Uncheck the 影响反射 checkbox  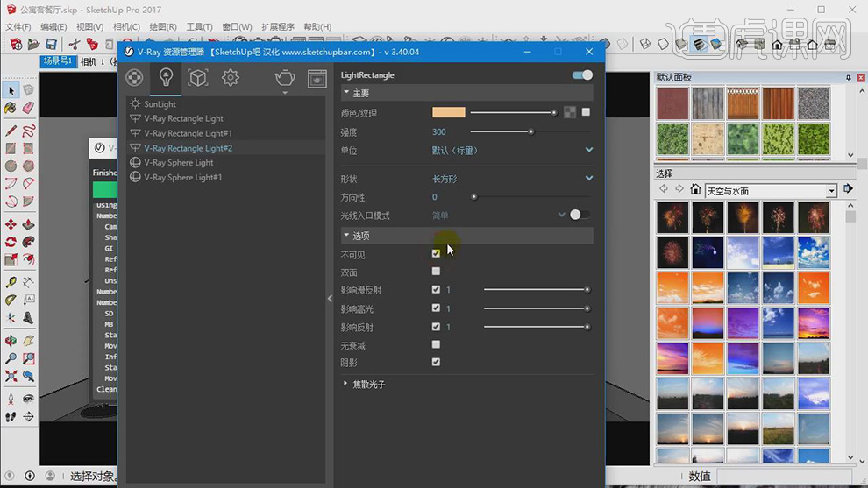[437, 327]
